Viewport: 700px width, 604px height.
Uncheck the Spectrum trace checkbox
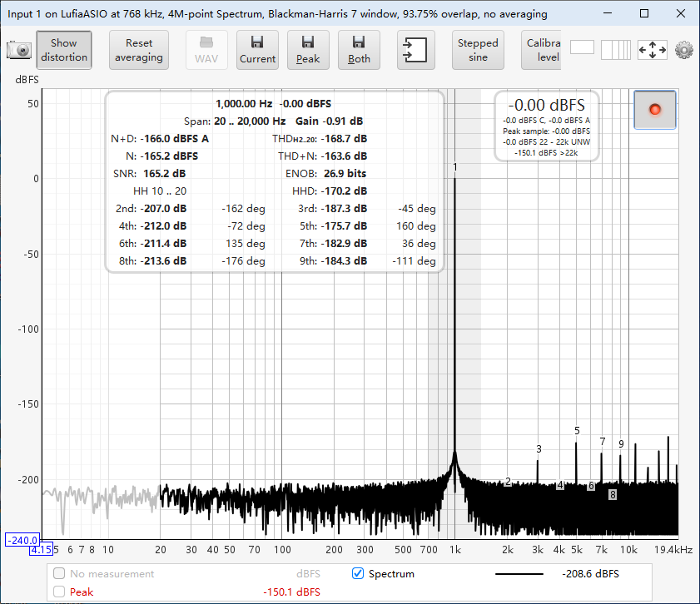(358, 573)
